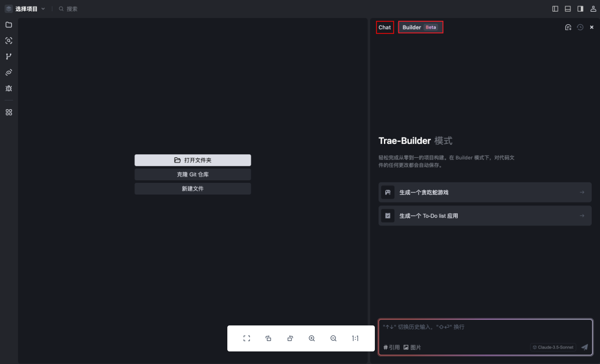
Task: Click the Trae-Builder 模式 heading
Action: pyautogui.click(x=415, y=141)
